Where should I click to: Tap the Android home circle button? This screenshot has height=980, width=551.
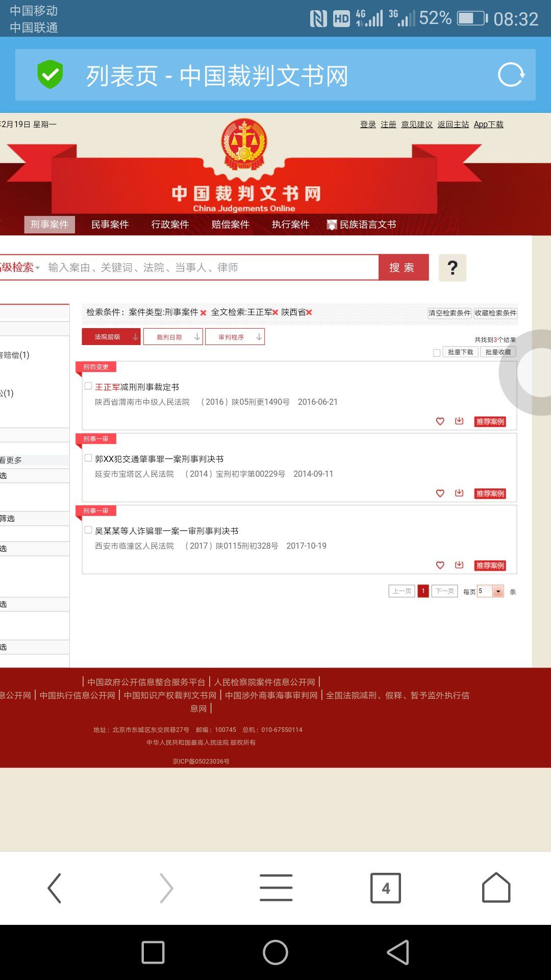(275, 952)
